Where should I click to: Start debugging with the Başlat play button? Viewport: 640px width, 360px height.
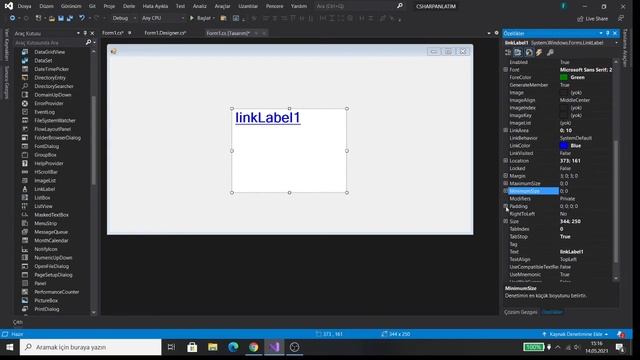pos(202,18)
